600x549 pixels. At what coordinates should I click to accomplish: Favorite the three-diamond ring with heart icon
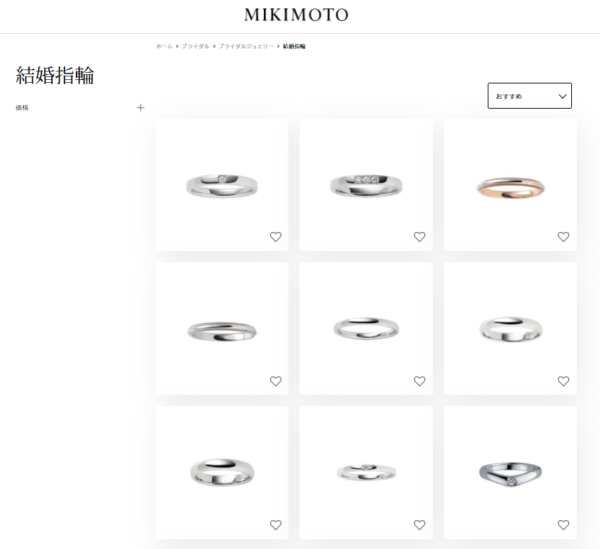coord(419,237)
